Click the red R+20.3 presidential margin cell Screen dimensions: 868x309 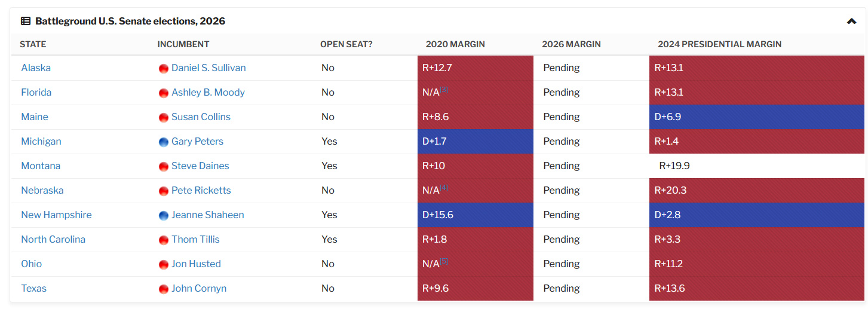(756, 191)
